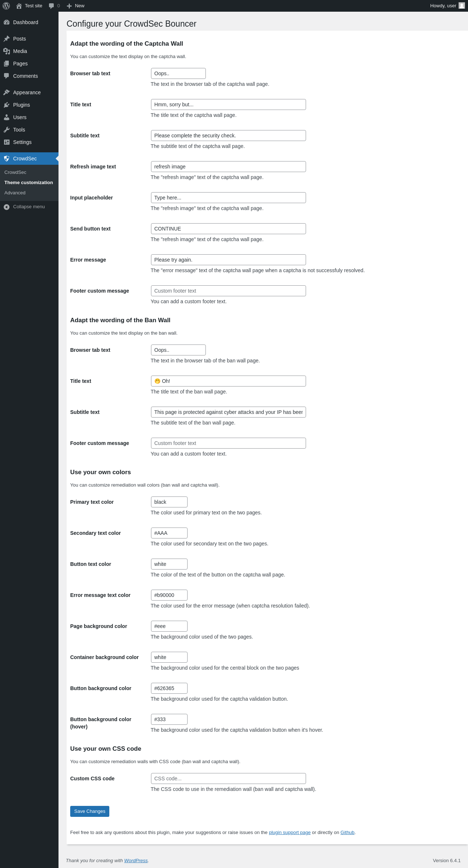468x868 pixels.
Task: Select the CrowdSec submenu entry
Action: pyautogui.click(x=15, y=172)
